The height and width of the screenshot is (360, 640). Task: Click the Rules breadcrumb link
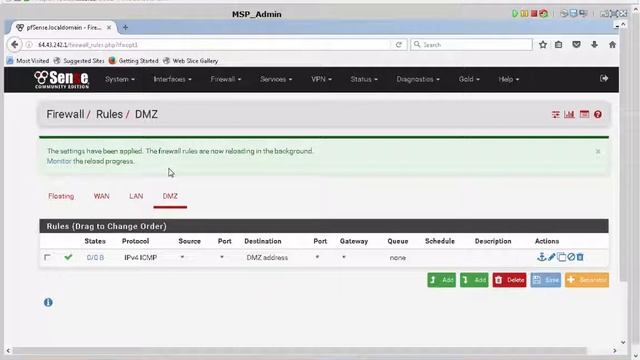109,114
